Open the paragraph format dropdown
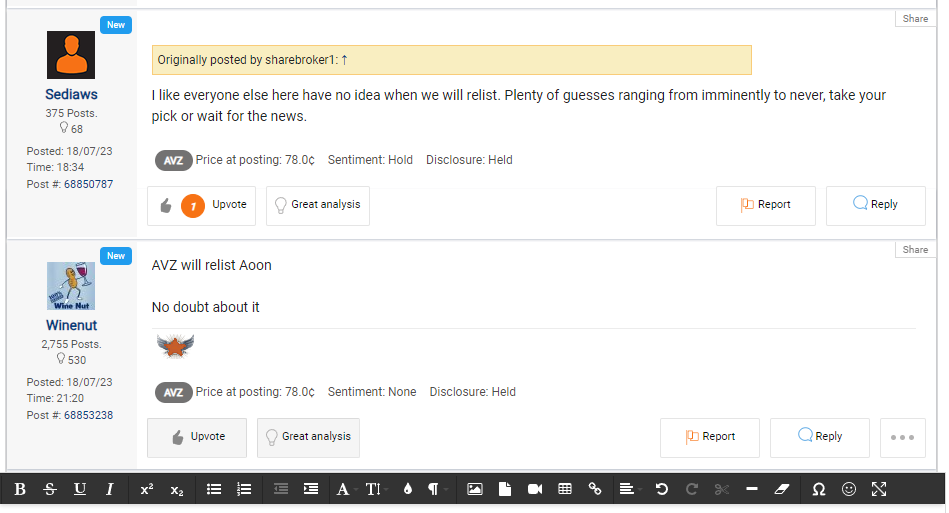 (x=434, y=489)
